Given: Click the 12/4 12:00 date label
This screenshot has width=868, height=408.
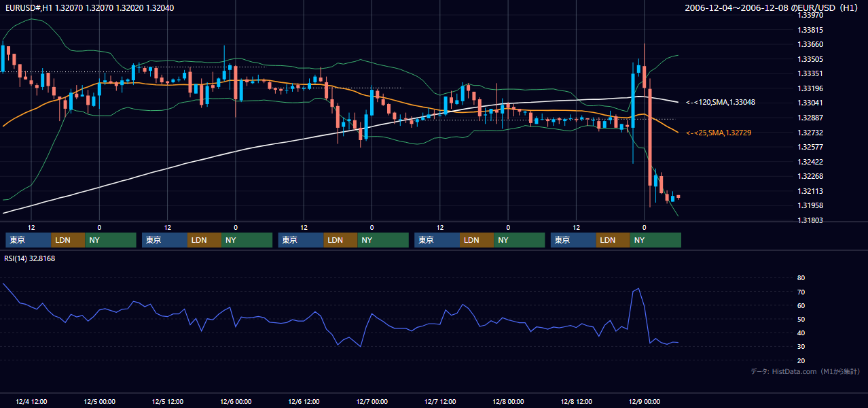Looking at the screenshot, I should (31, 402).
